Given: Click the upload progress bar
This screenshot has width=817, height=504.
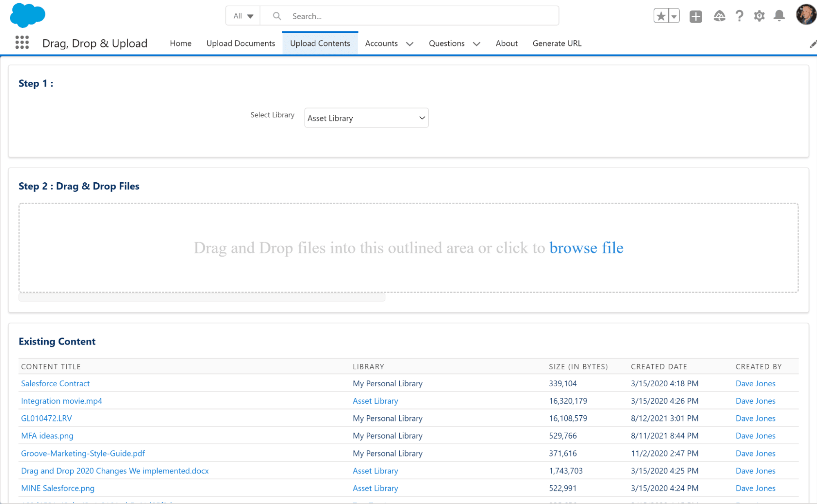Looking at the screenshot, I should click(x=202, y=297).
